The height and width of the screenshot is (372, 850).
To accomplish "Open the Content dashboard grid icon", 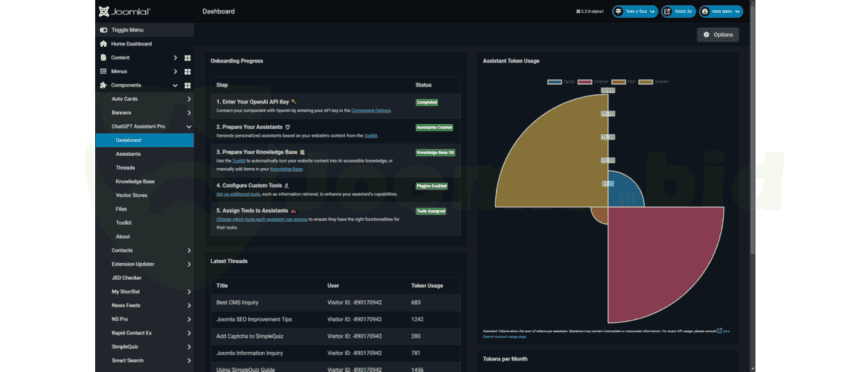I will [x=188, y=57].
